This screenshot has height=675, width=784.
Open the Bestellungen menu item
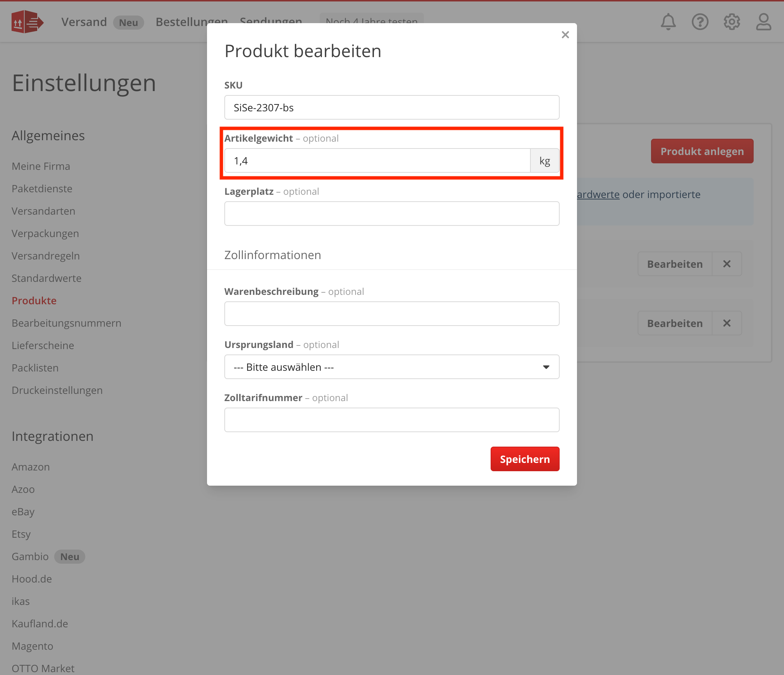pyautogui.click(x=191, y=22)
